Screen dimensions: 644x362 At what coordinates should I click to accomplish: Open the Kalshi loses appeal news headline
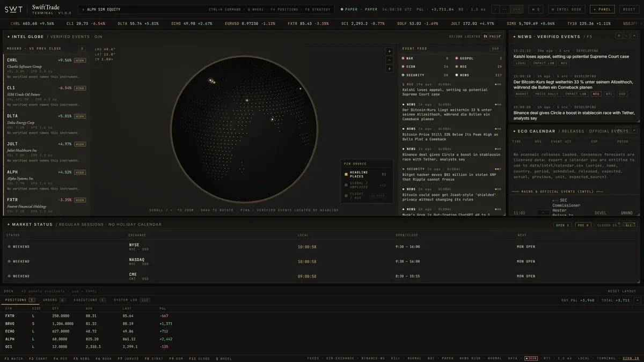571,56
